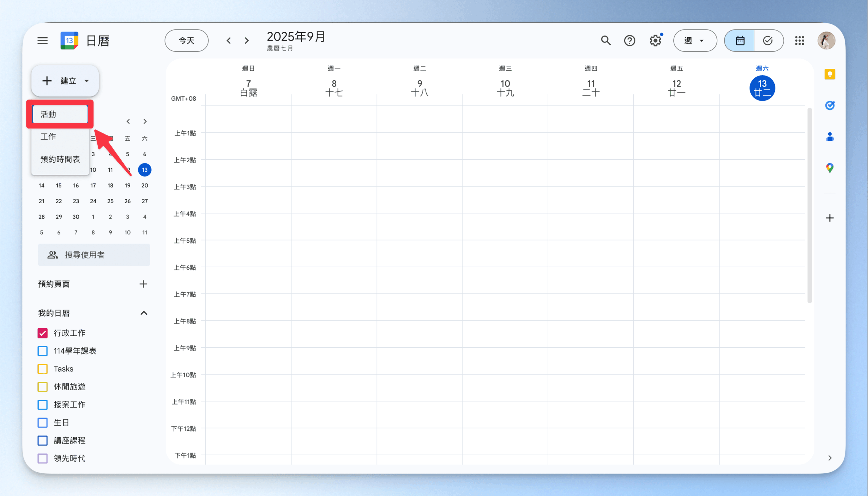Toggle the 休閒旅遊 calendar checkbox
The image size is (868, 496).
[43, 387]
